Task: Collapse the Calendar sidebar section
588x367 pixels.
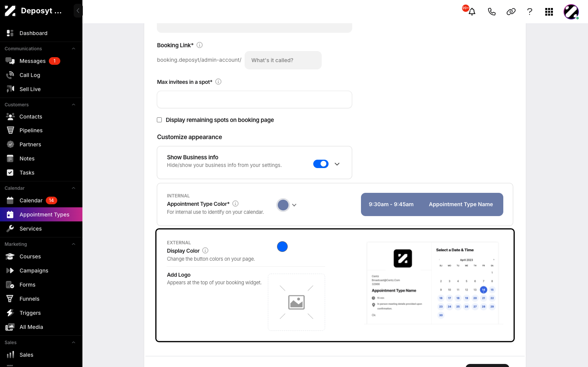Action: 74,188
